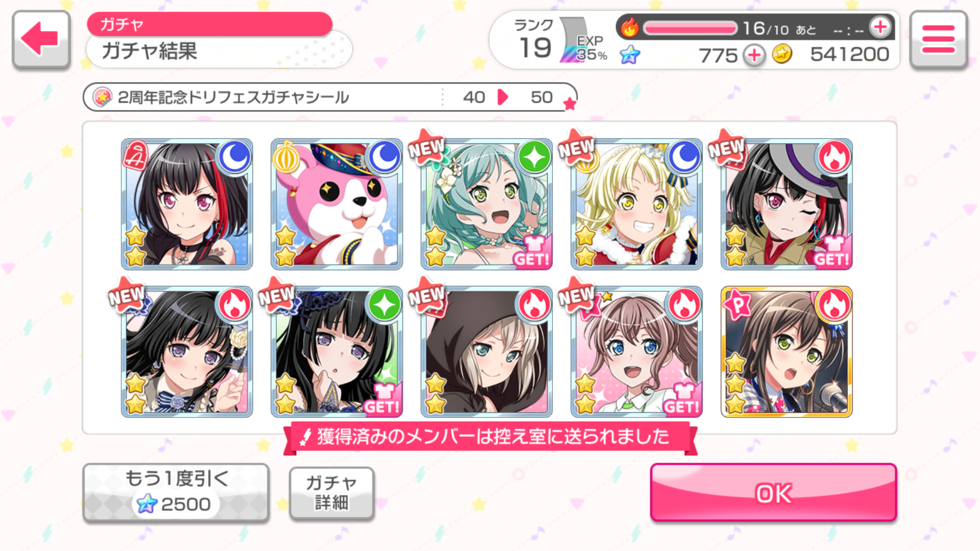Screen dimensions: 980x551
Task: Open the hamburger menu icon
Action: coord(939,39)
